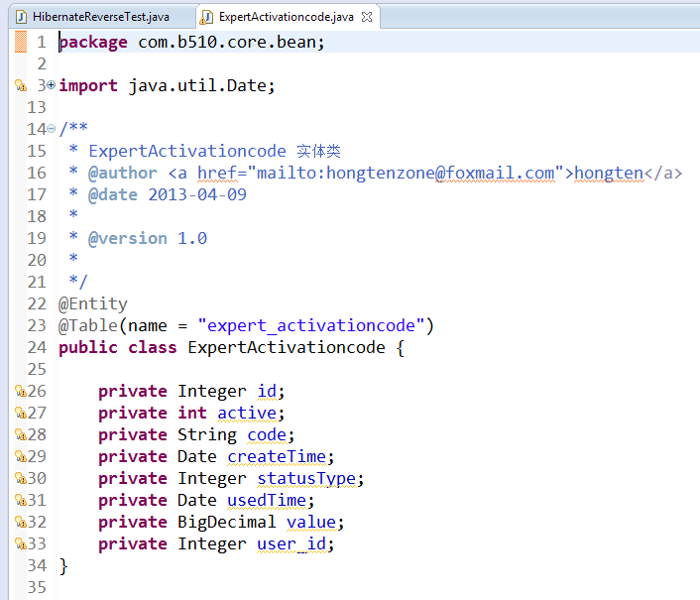
Task: Click warning marker on line 28
Action: pyautogui.click(x=21, y=434)
